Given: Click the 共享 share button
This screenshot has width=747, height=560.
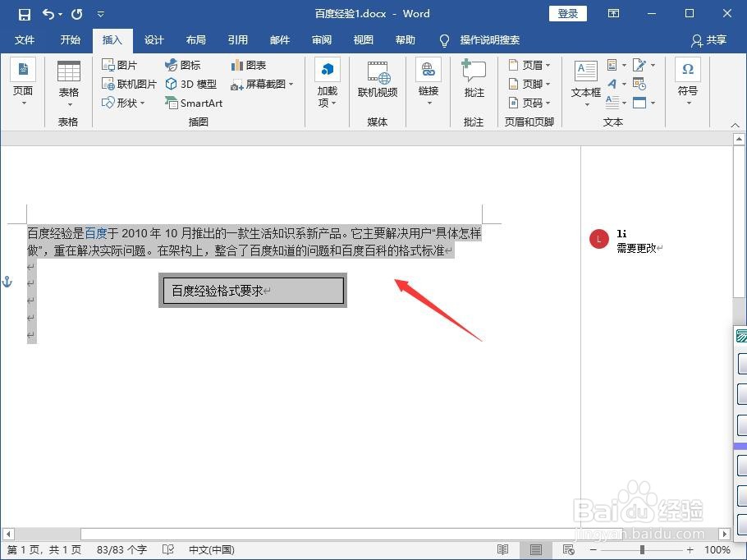Looking at the screenshot, I should click(709, 40).
